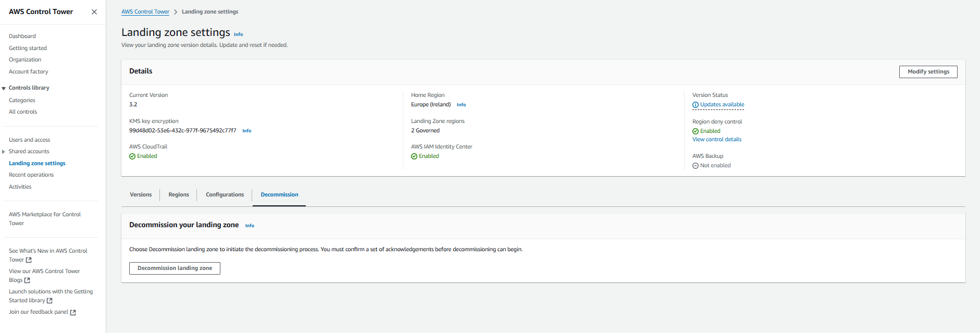Open the Organization page
The height and width of the screenshot is (333, 980).
tap(25, 59)
